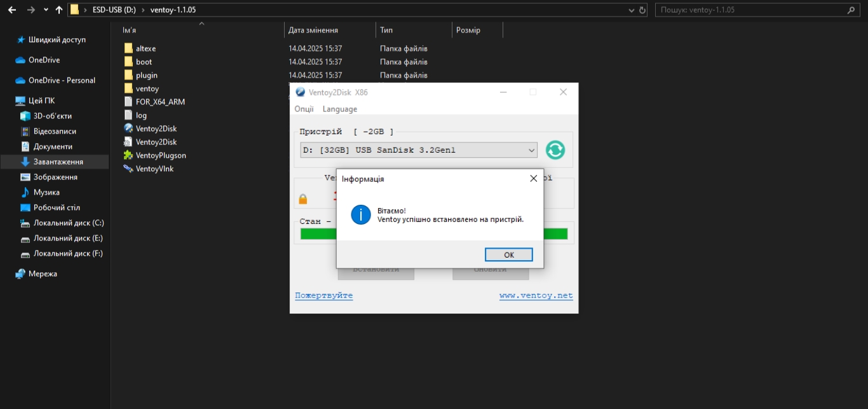
Task: Open the Language menu in Ventoy2Disk
Action: coord(340,109)
